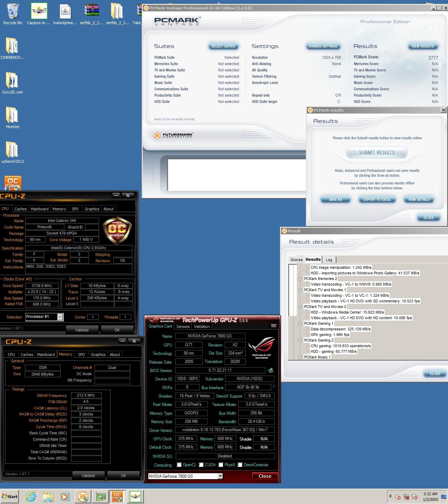Open the NVIDIA GeForce 7800 GS dropdown
Screen dimensions: 448x504
pyautogui.click(x=220, y=476)
